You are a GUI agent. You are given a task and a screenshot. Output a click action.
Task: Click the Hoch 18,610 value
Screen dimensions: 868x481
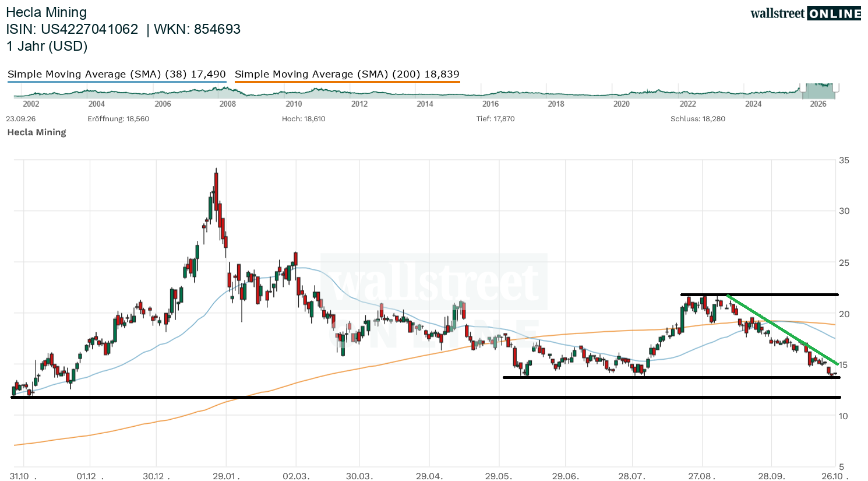304,119
